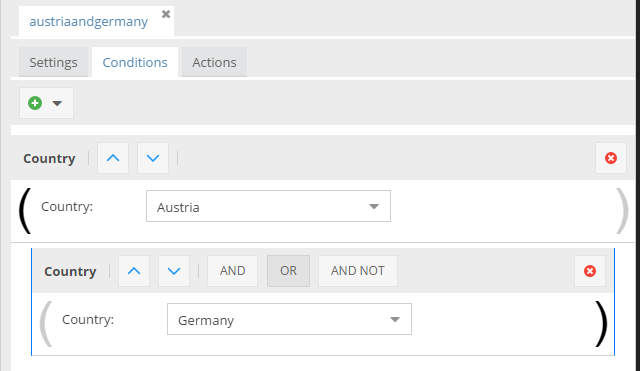Move the Austria country condition up
Image resolution: width=640 pixels, height=371 pixels.
[113, 158]
